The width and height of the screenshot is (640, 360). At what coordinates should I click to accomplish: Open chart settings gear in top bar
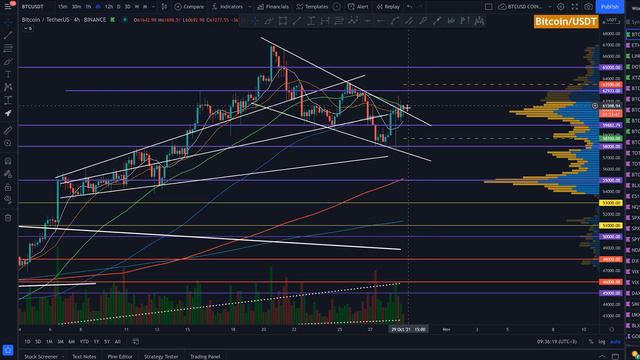pos(561,7)
